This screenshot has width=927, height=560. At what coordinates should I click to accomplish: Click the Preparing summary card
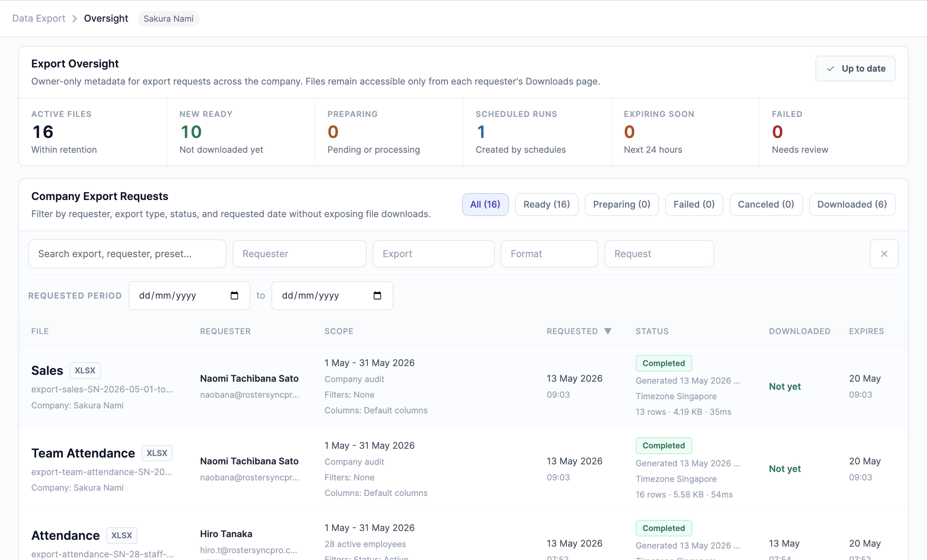389,132
